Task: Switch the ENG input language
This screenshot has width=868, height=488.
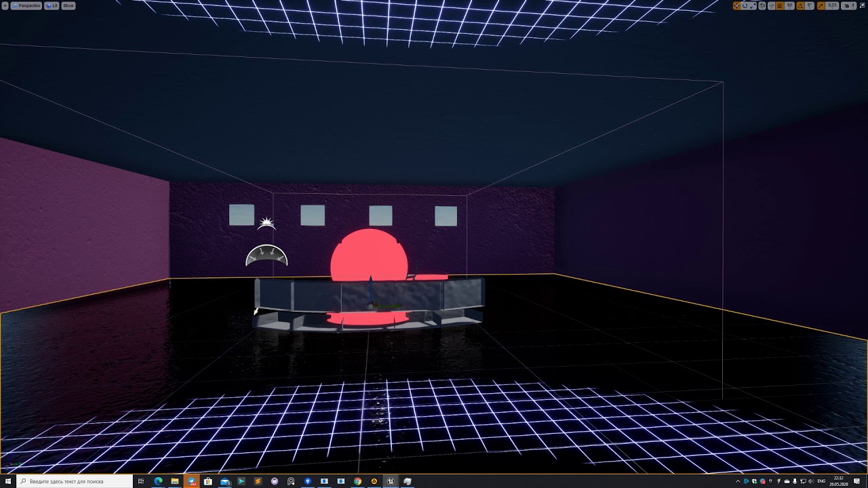Action: (x=822, y=481)
